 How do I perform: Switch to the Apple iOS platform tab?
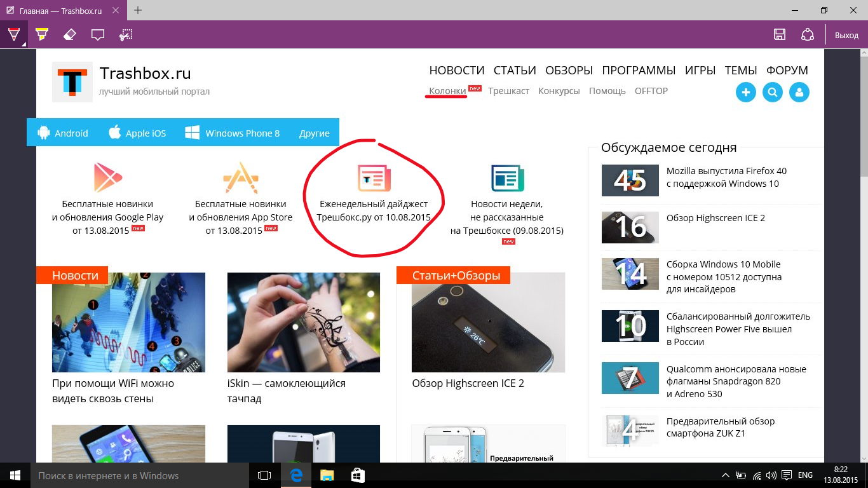point(137,132)
